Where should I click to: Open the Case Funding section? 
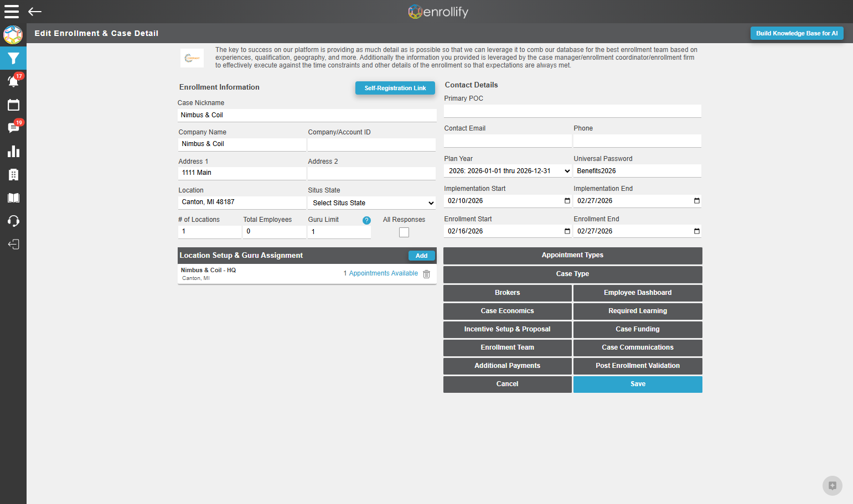click(638, 330)
